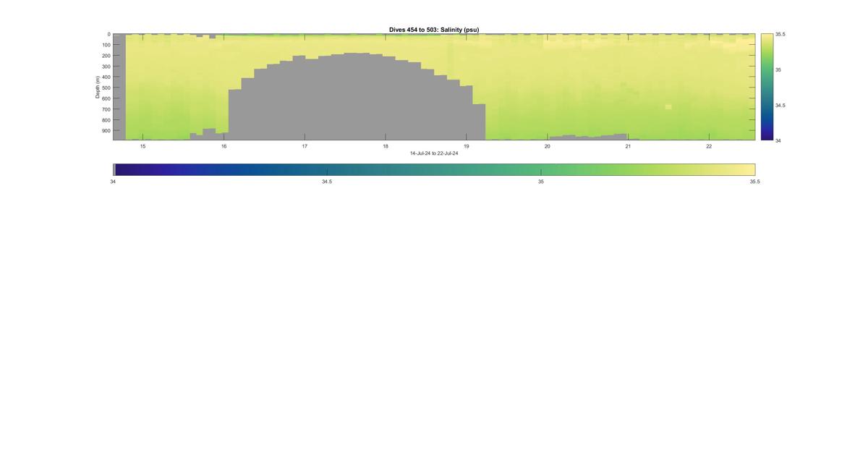This screenshot has width=868, height=450.
Task: Select the depth axis tick label "700"
Action: coord(106,109)
